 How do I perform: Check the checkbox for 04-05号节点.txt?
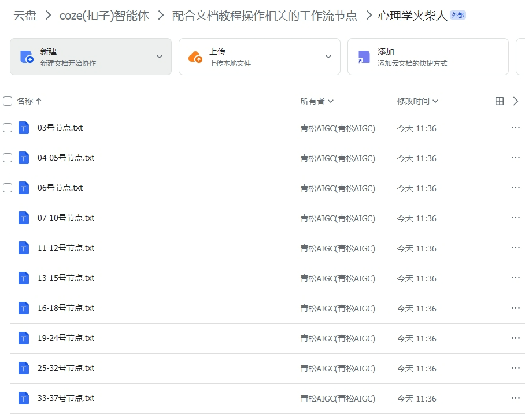pyautogui.click(x=7, y=158)
